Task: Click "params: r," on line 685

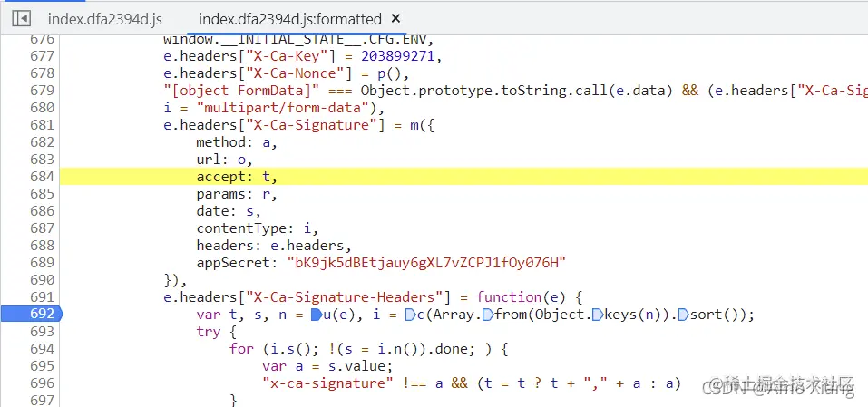Action: click(x=237, y=194)
